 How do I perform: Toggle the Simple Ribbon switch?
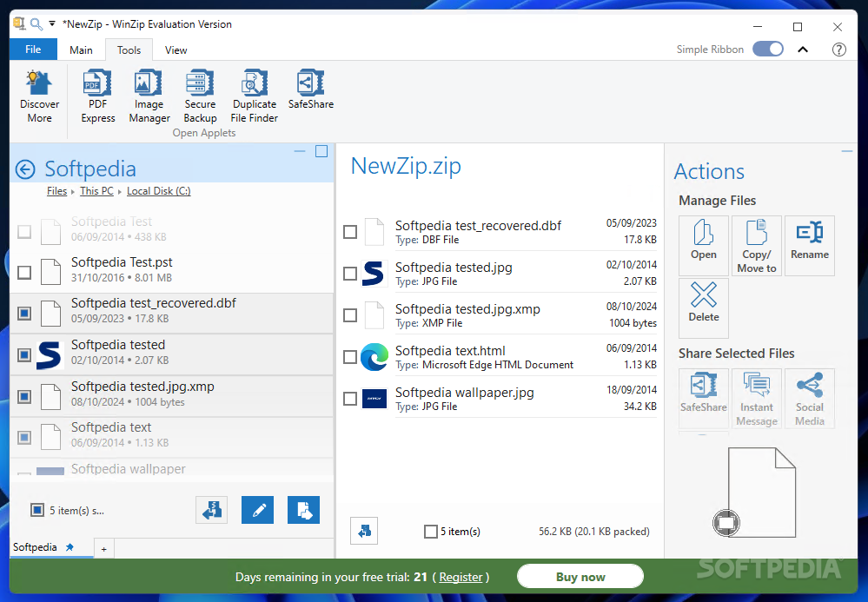pos(768,50)
